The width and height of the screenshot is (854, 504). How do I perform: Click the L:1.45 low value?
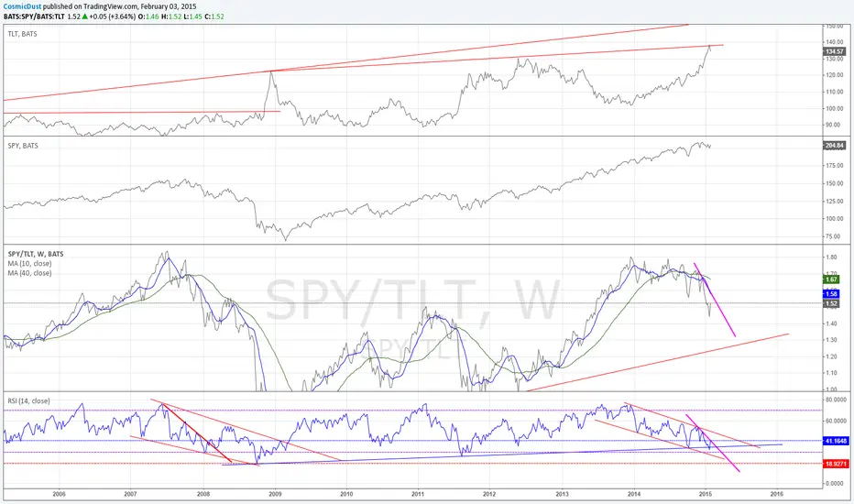pos(192,16)
